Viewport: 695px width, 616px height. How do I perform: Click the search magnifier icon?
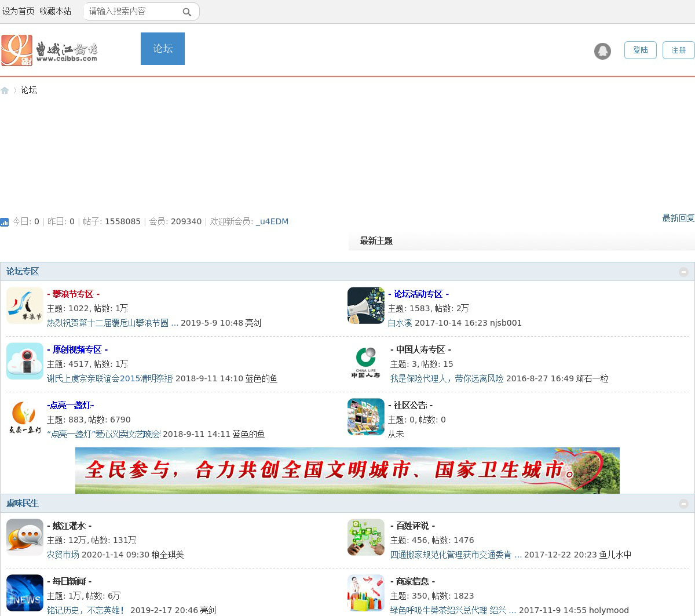coord(186,12)
